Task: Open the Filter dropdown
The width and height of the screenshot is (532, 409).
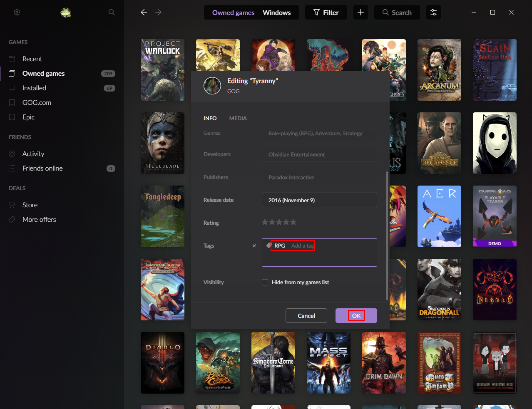Action: [x=326, y=12]
